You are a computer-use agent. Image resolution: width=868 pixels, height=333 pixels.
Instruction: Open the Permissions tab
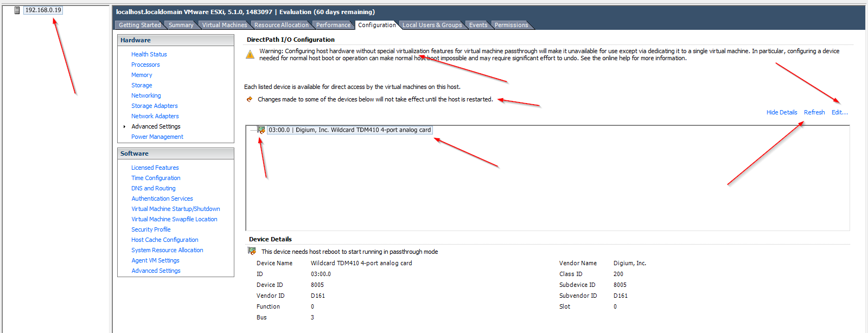point(511,25)
